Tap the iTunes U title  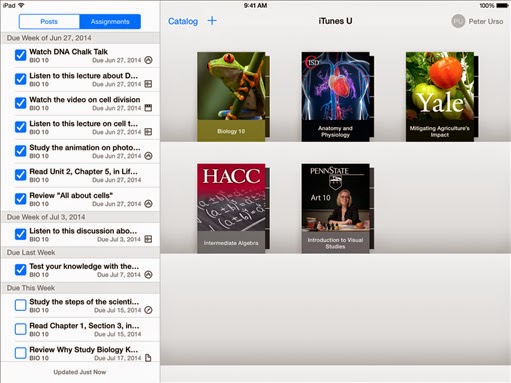pos(335,21)
